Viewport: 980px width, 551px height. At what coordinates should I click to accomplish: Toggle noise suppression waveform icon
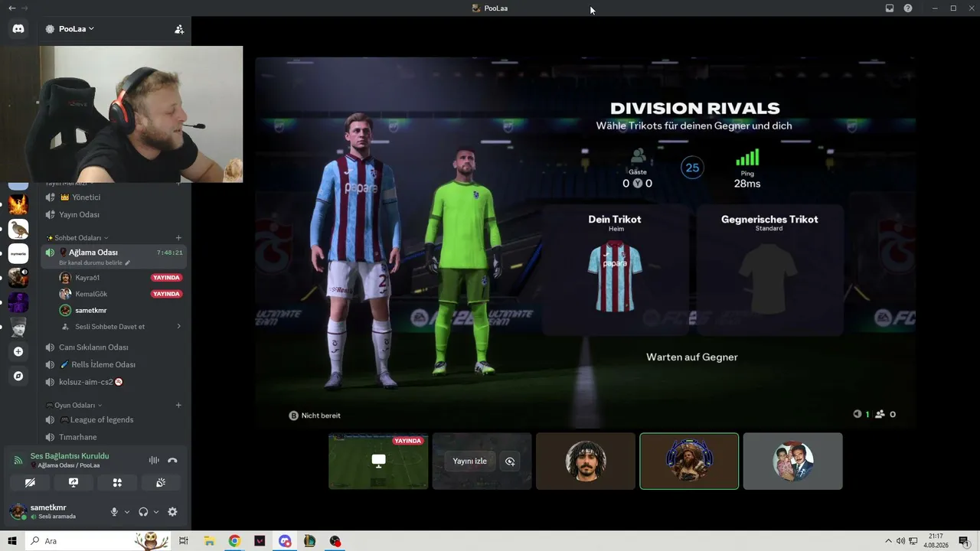[x=154, y=460]
